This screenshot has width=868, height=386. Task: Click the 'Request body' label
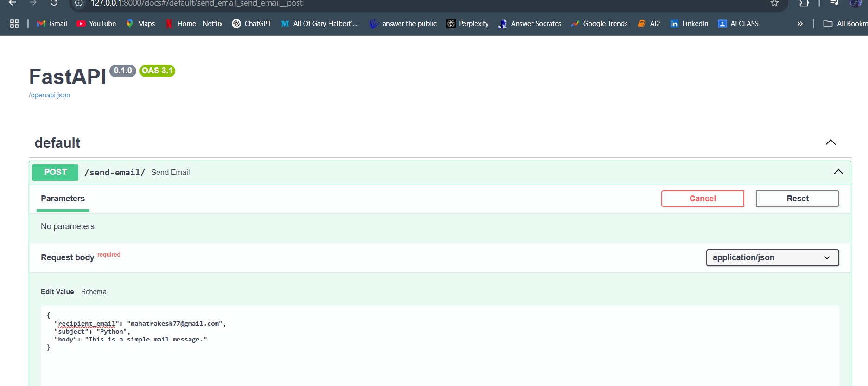pos(68,257)
